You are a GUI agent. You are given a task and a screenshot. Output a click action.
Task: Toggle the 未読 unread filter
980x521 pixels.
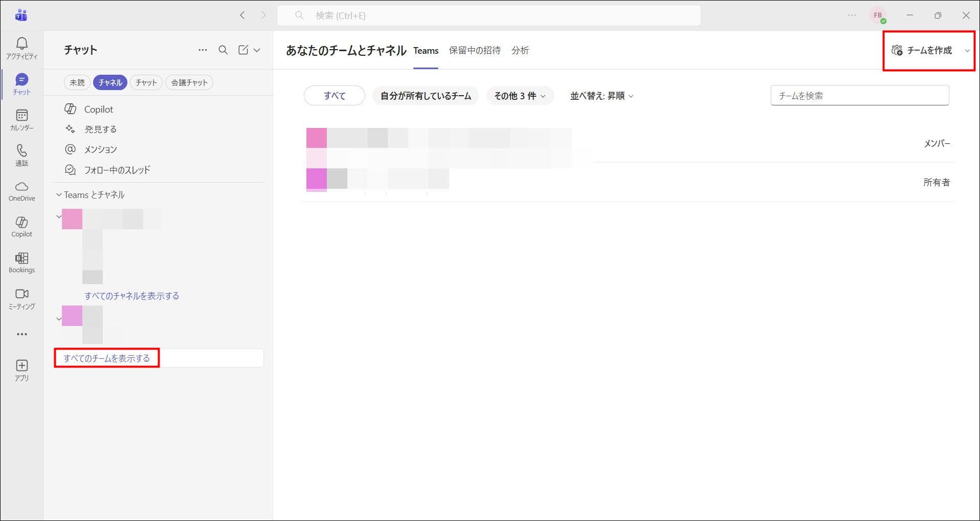(x=77, y=82)
